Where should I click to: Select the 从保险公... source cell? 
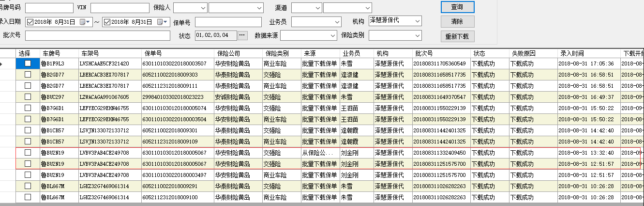[x=320, y=153]
